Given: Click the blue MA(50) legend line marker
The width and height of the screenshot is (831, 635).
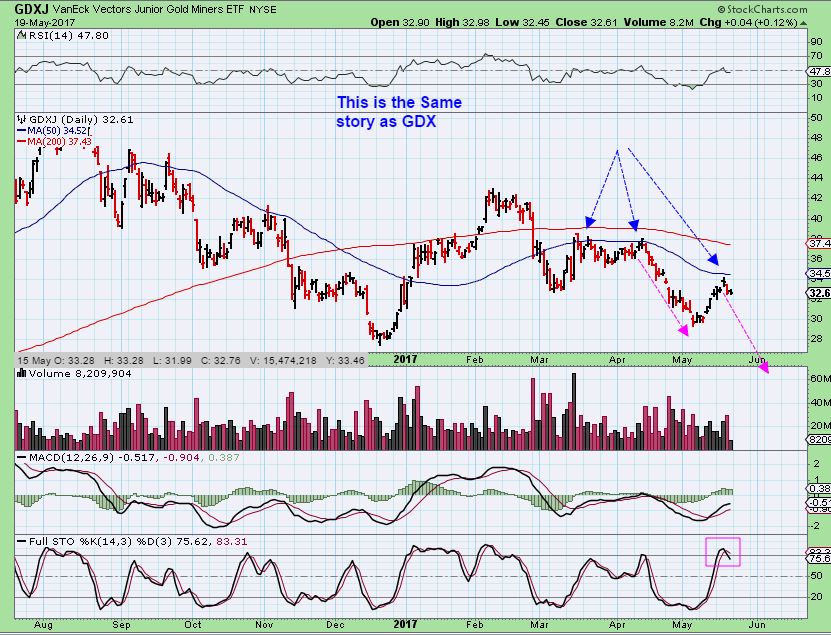Looking at the screenshot, I should pyautogui.click(x=21, y=130).
